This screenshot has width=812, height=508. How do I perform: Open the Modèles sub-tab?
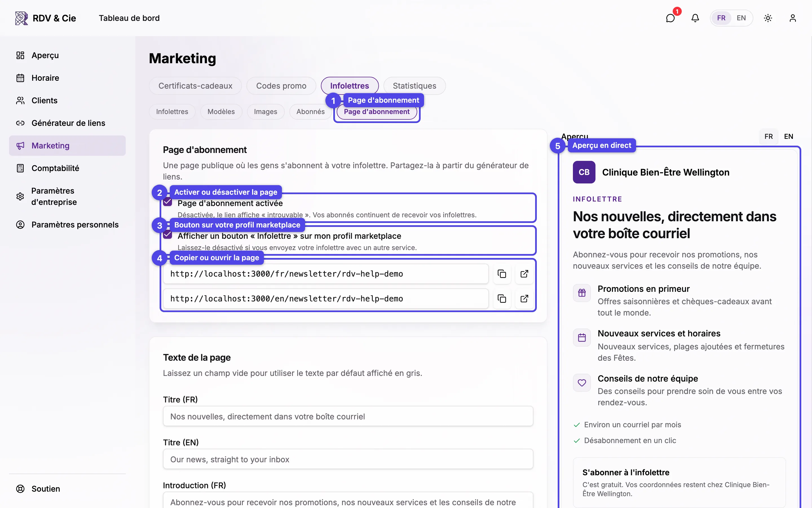tap(221, 111)
